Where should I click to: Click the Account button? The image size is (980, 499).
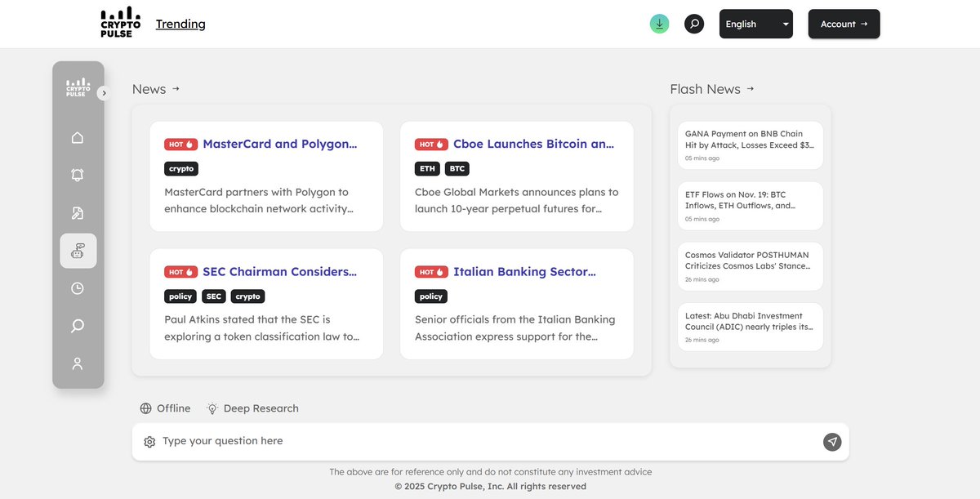844,24
